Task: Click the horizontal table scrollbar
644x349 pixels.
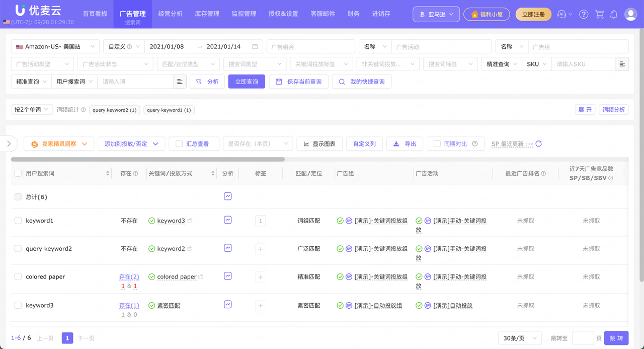Action: (x=148, y=159)
